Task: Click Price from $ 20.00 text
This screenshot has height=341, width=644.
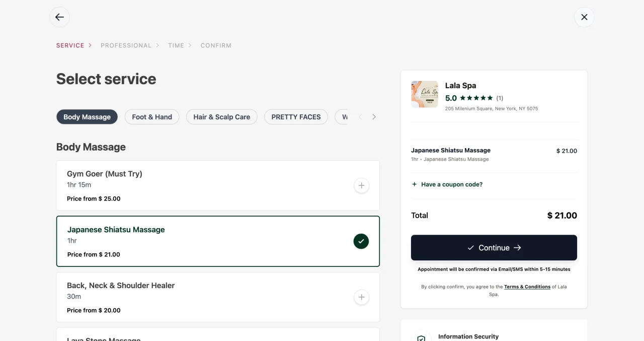Action: click(94, 310)
